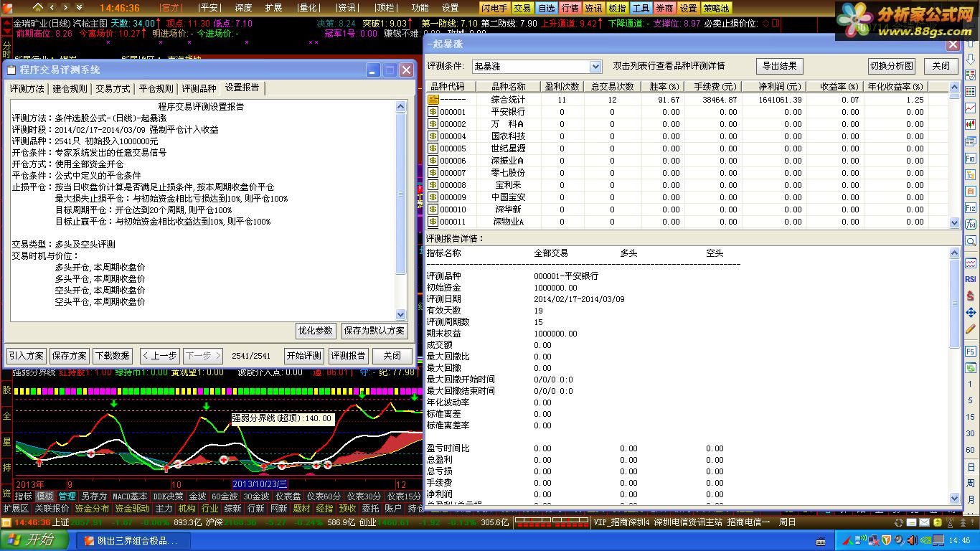Click the F12 icon in right sidebar
This screenshot has width=980, height=551.
tap(971, 207)
